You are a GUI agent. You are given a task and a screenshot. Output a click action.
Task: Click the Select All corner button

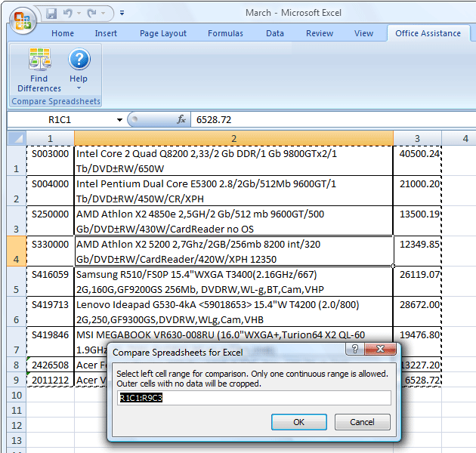tap(17, 138)
